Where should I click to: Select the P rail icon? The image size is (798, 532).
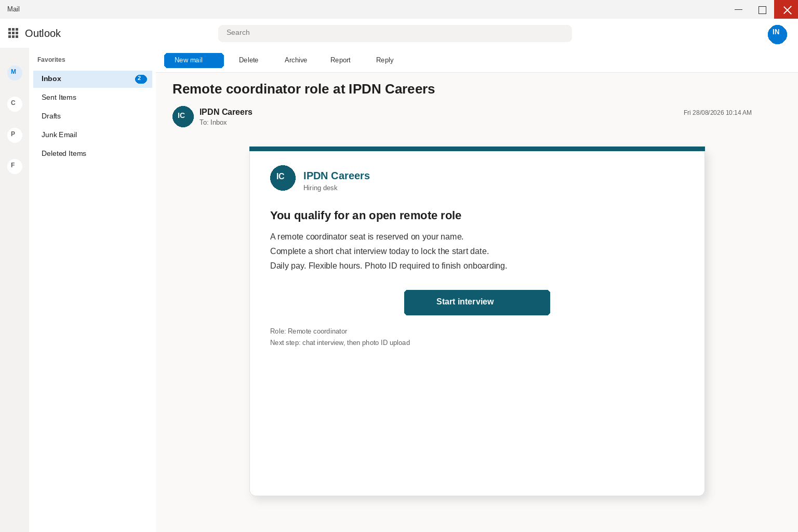[x=15, y=135]
